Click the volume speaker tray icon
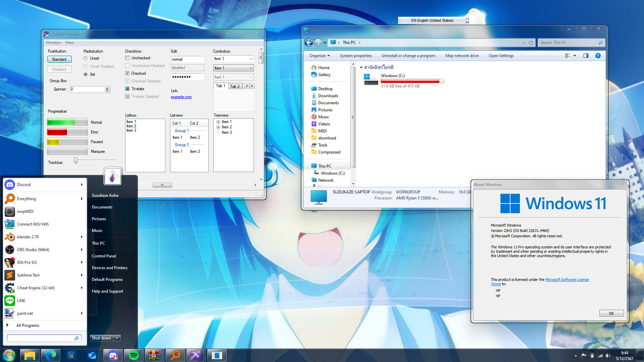 tap(608, 356)
